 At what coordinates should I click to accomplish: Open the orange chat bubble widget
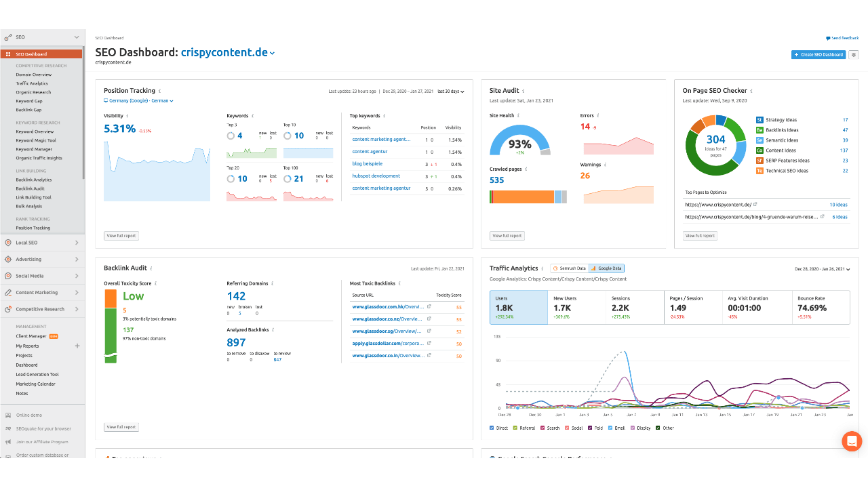[852, 441]
